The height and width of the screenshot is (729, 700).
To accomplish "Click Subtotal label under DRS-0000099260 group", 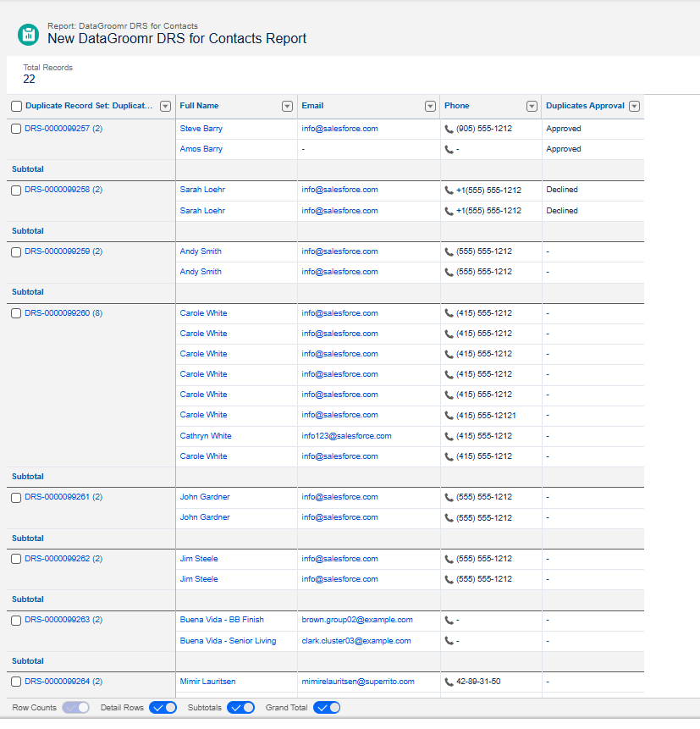I will 28,476.
